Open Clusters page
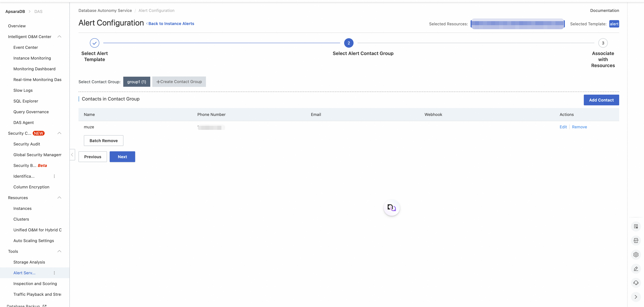 click(x=21, y=219)
